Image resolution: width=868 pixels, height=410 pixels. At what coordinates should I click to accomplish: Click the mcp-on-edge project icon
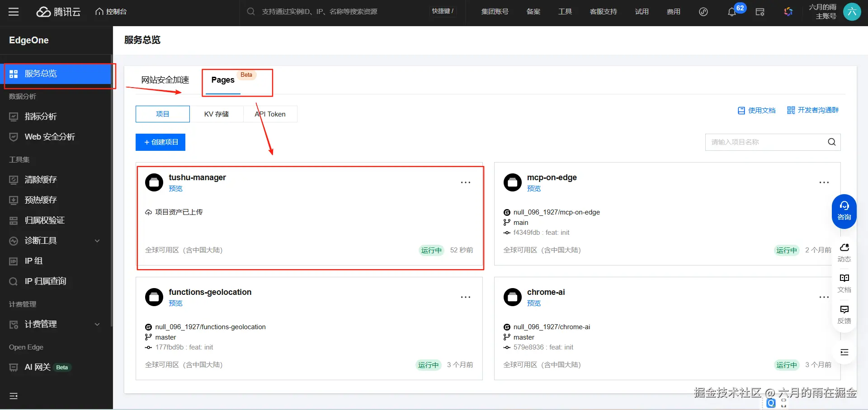point(512,182)
